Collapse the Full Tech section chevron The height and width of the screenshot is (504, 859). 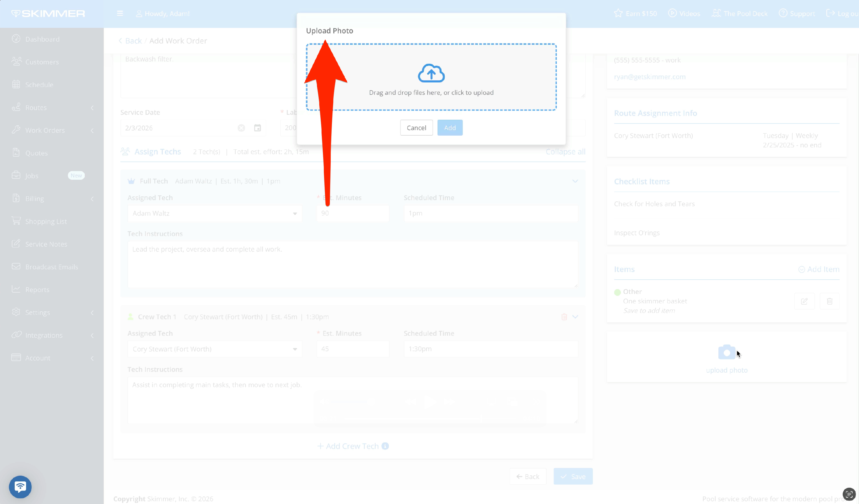click(x=575, y=181)
